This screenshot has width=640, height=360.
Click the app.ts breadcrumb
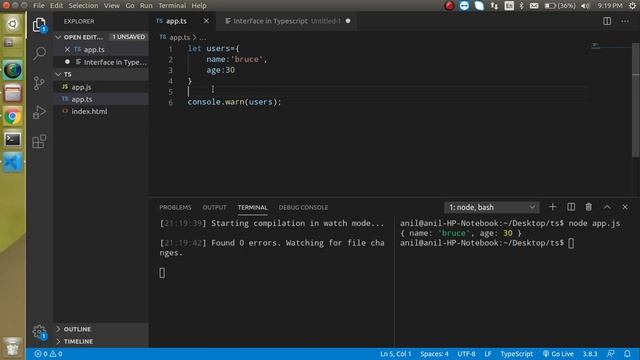pos(180,37)
